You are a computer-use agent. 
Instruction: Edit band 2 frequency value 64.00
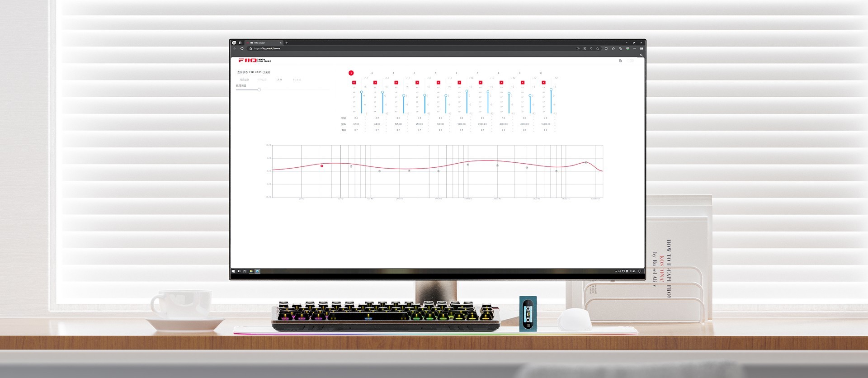pos(377,124)
